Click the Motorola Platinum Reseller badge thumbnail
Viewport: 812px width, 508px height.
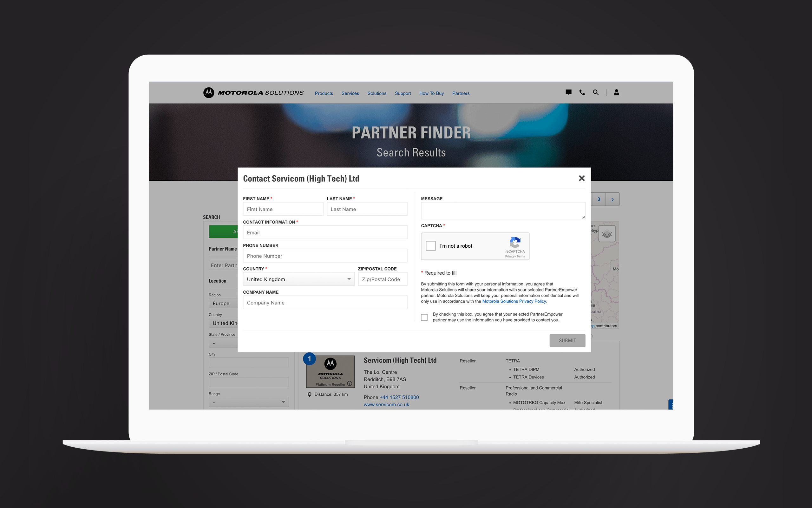331,371
